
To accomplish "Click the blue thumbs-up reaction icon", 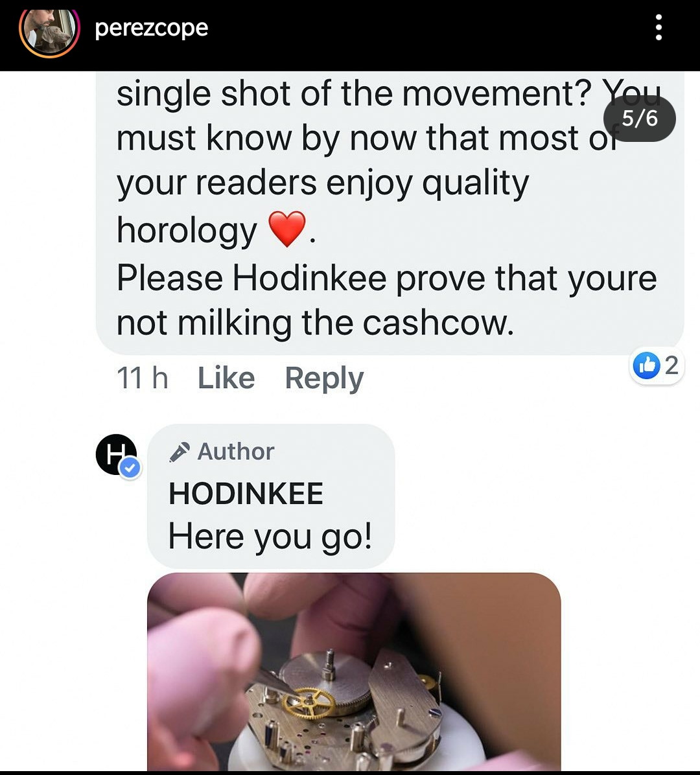I will (x=647, y=365).
